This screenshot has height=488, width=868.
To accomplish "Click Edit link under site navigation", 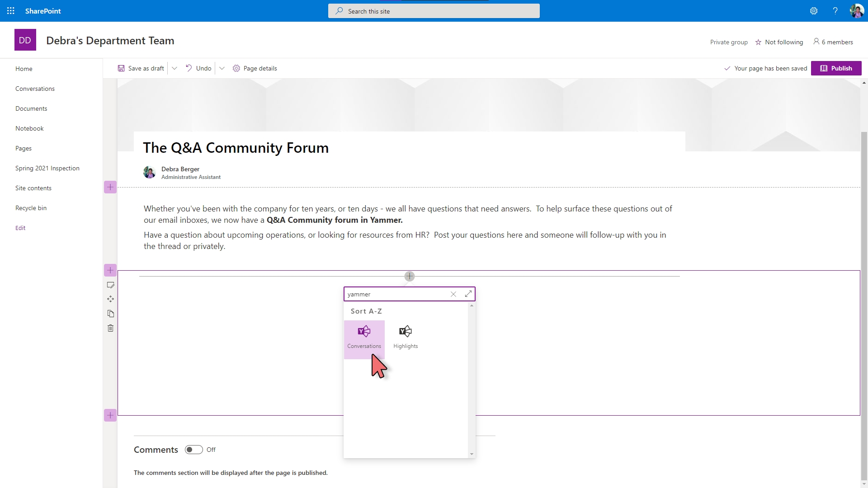I will coord(20,228).
